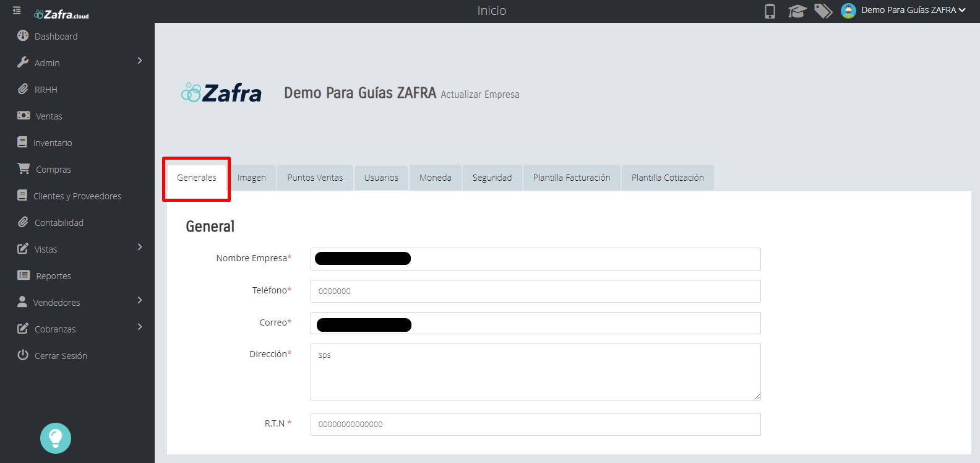Screen dimensions: 980x463
Task: Open the Plantilla Cotización tab
Action: point(668,178)
